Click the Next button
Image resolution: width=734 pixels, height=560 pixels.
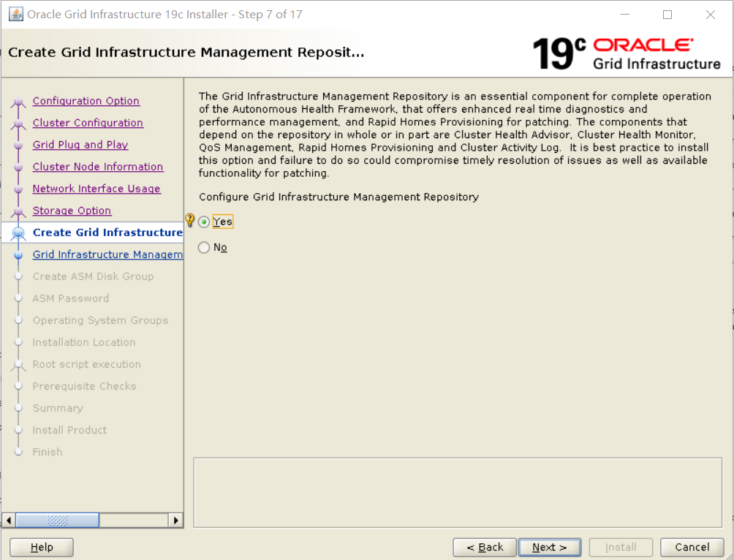point(550,548)
